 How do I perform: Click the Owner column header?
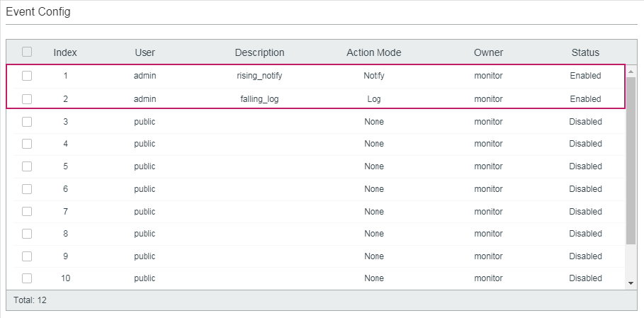[488, 52]
